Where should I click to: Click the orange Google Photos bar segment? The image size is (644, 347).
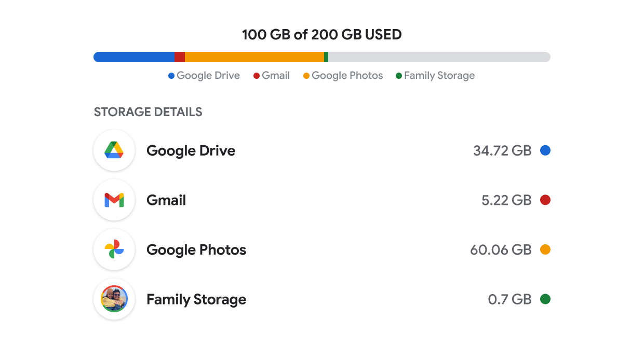coord(254,57)
